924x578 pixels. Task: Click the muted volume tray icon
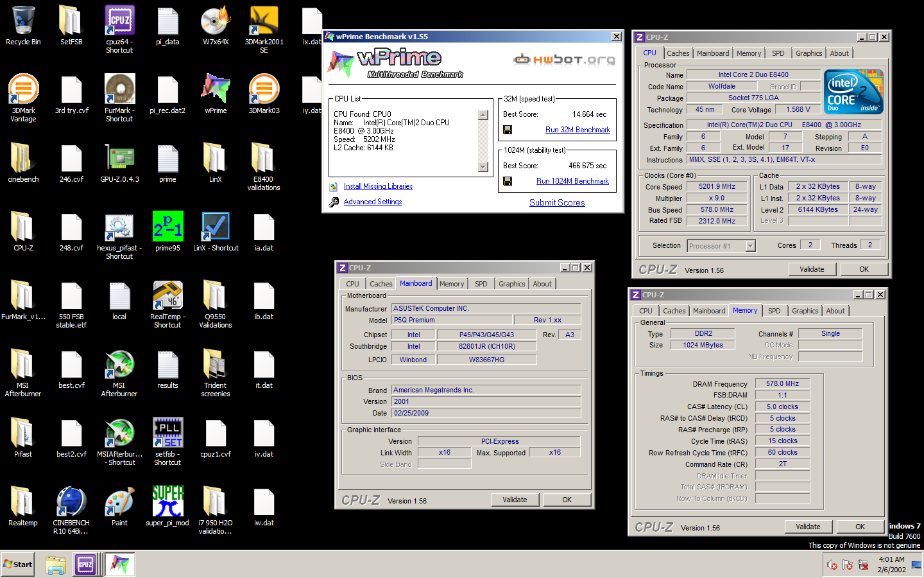click(832, 565)
